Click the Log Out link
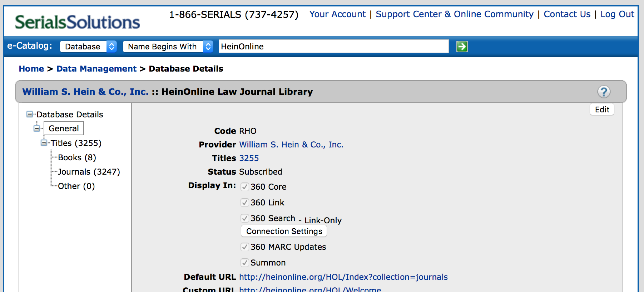 click(617, 14)
